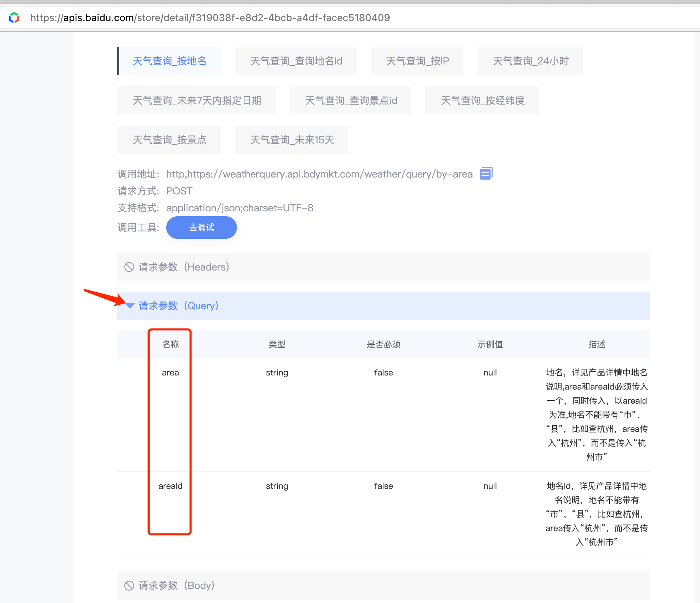
Task: Click the browser address bar URL
Action: pos(210,18)
